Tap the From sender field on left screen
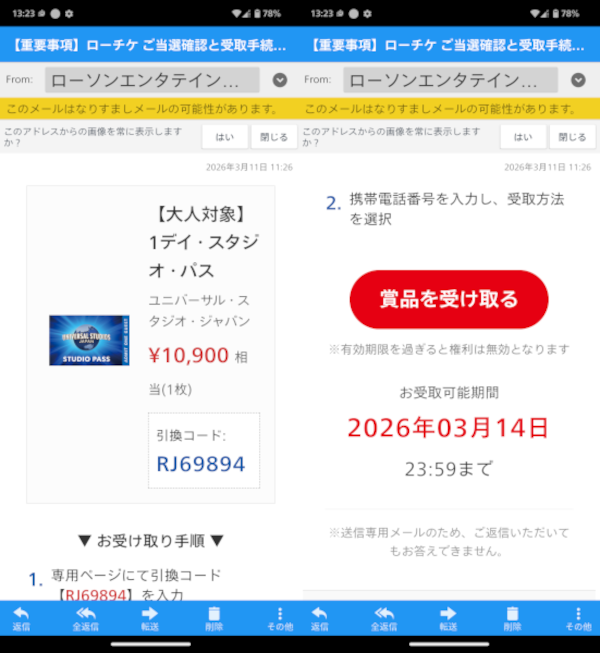This screenshot has width=600, height=653. [x=152, y=80]
